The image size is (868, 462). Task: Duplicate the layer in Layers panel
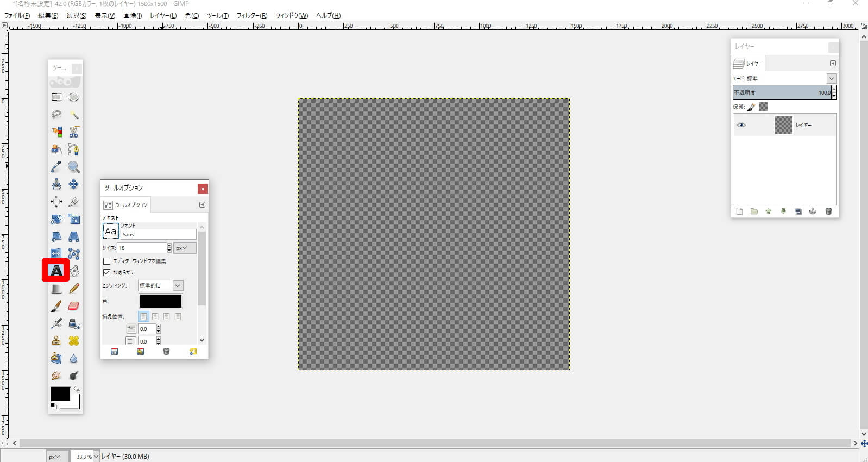798,211
